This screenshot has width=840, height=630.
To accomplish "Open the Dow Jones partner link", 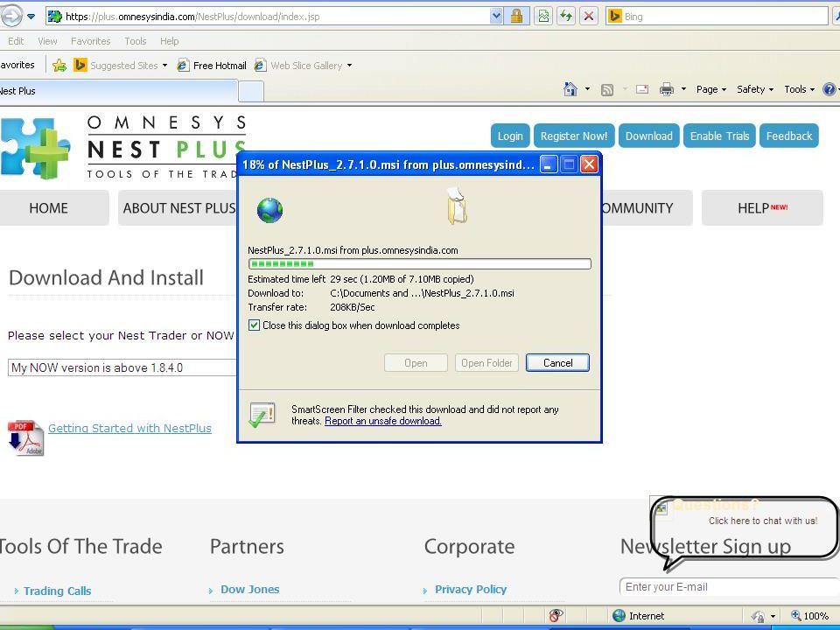I will pos(249,589).
